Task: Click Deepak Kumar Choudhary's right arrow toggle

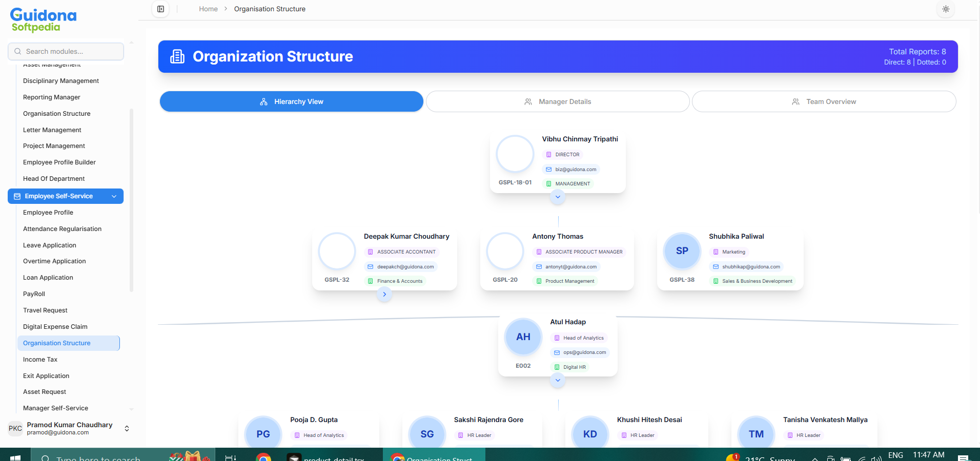Action: pos(384,294)
